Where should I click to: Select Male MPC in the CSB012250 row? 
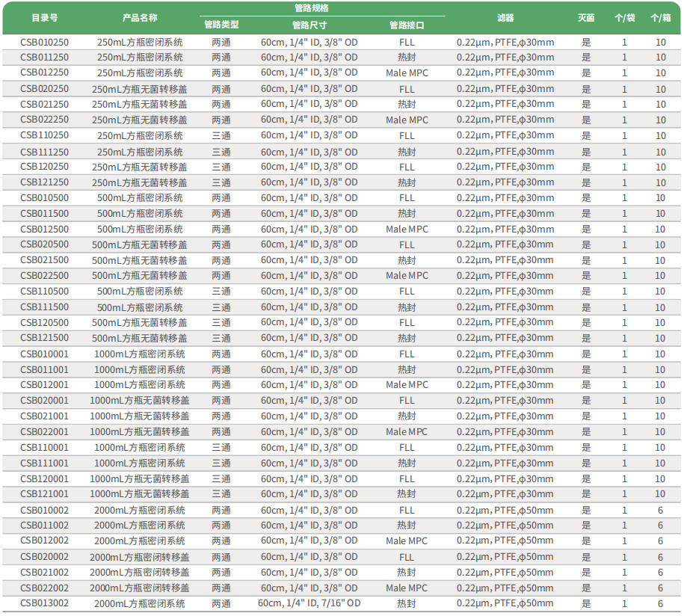point(407,73)
